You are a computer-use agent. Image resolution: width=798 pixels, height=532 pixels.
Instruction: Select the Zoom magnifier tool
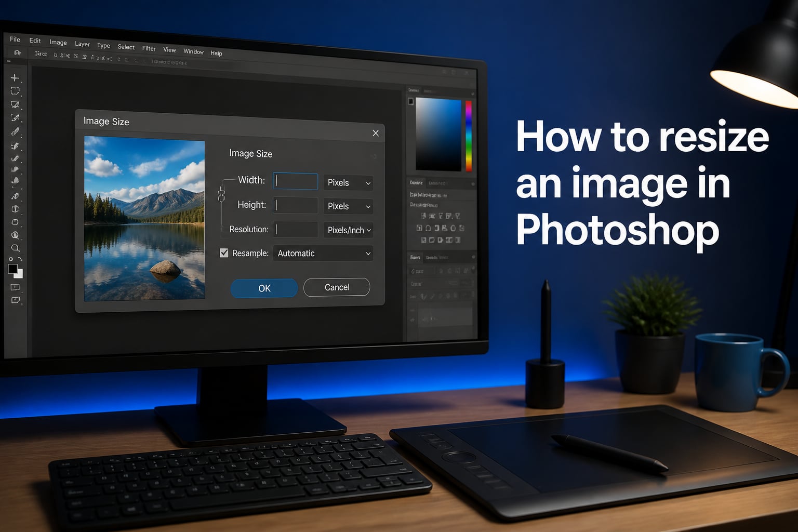click(15, 248)
